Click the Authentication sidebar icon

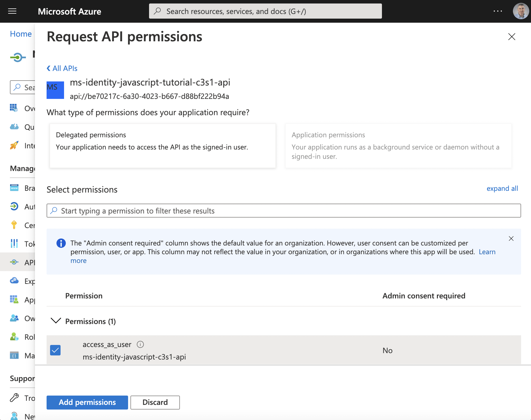[14, 206]
